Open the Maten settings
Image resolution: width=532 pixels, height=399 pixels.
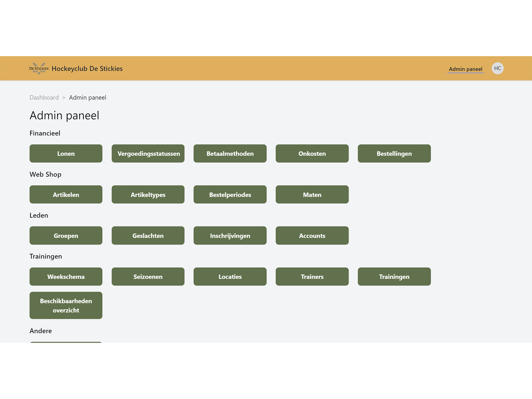pos(312,195)
